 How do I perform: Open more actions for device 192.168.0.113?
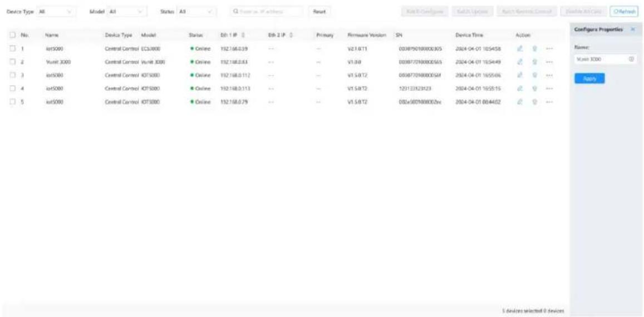(549, 88)
